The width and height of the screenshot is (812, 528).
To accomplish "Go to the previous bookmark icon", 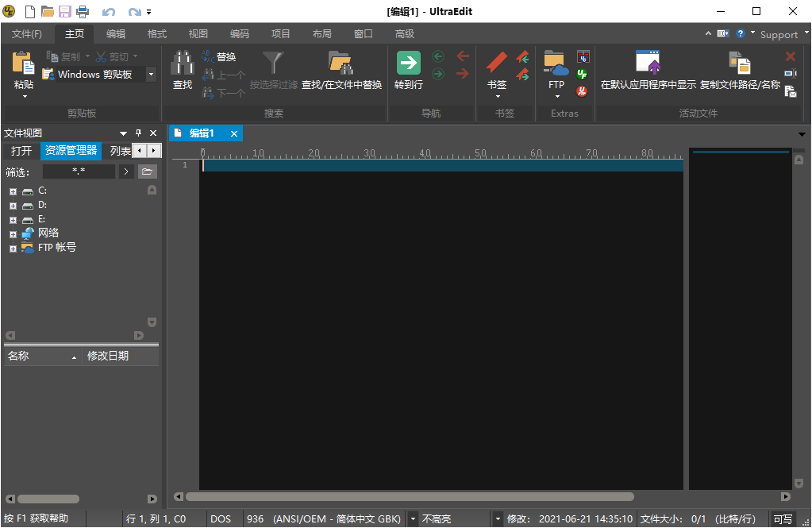I will 522,56.
